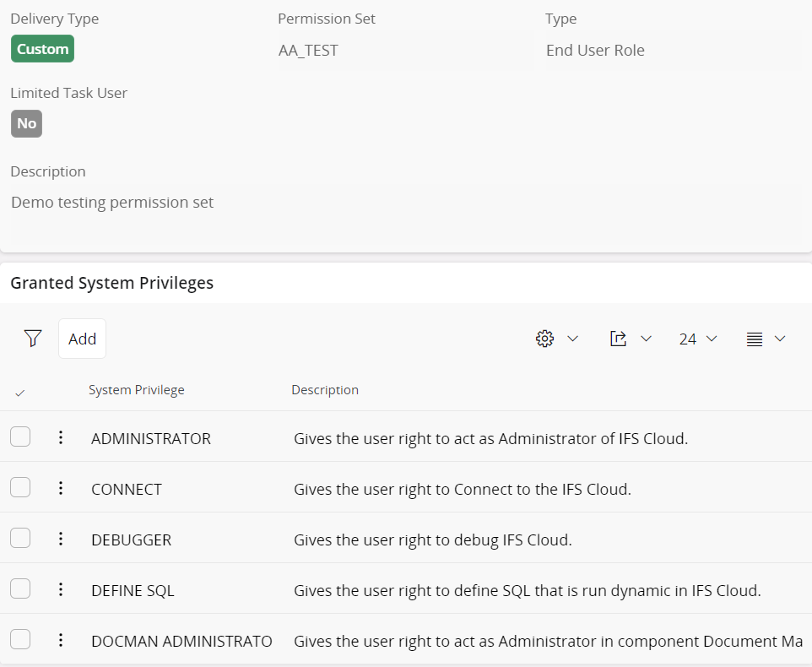Open row menu for ADMINISTRATOR privilege
Image resolution: width=812 pixels, height=667 pixels.
(61, 437)
